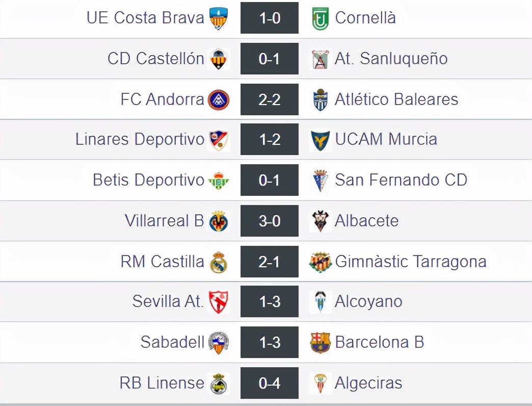532x406 pixels.
Task: Click the FC Andorra round crest
Action: click(219, 99)
